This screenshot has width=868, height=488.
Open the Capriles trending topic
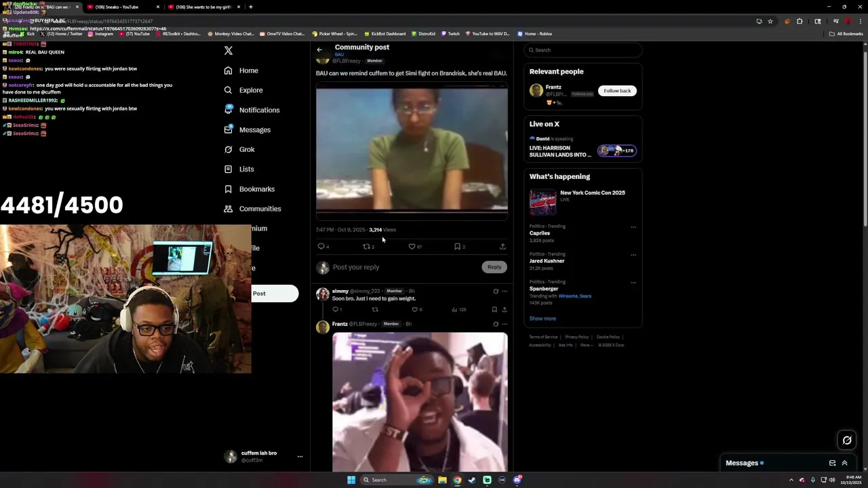pyautogui.click(x=540, y=233)
